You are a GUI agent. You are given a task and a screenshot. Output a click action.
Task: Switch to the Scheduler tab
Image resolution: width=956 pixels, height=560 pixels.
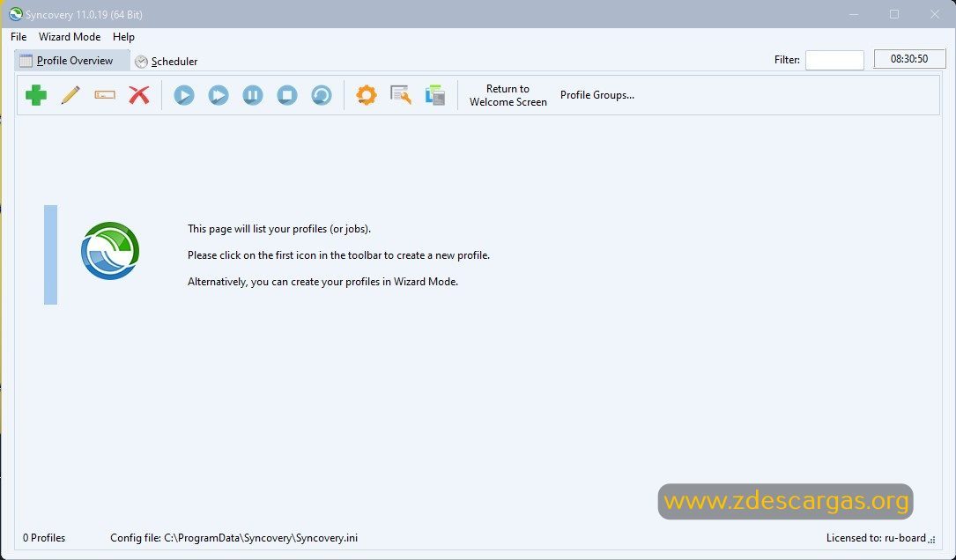[167, 61]
